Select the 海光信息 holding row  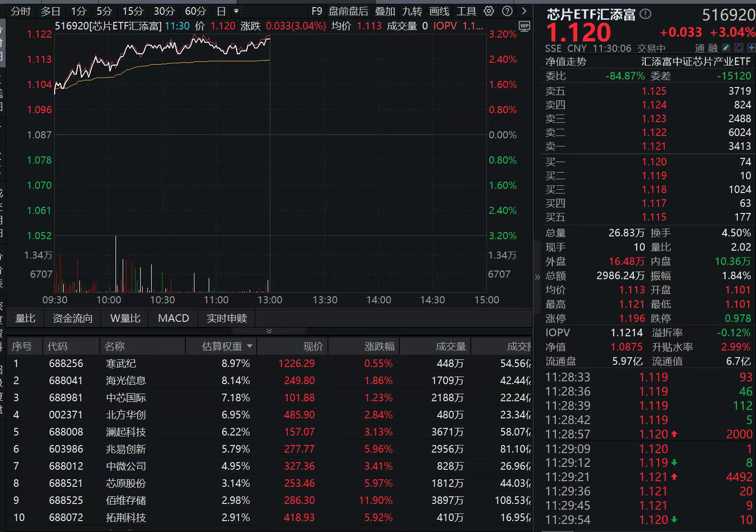click(x=270, y=381)
